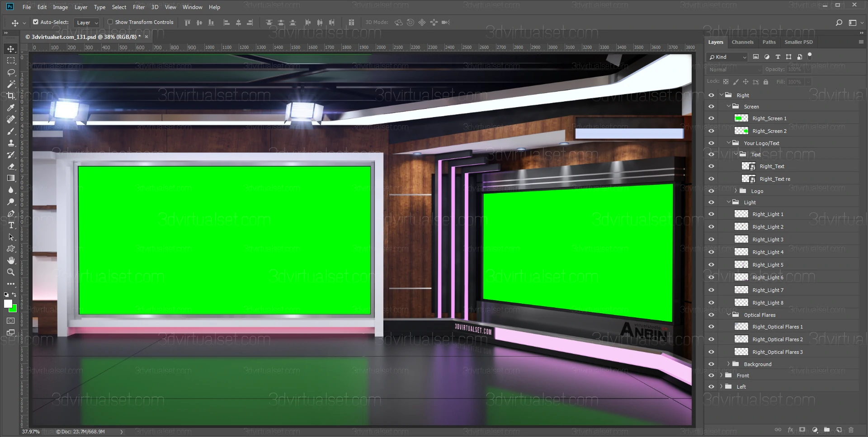Screen dimensions: 868x437
Task: Click the Search icon in options bar
Action: pos(839,23)
